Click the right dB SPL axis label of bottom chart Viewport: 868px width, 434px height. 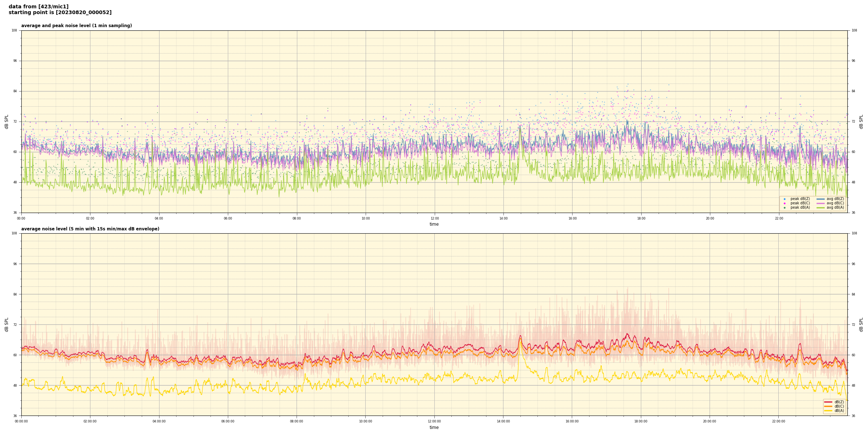coord(861,324)
